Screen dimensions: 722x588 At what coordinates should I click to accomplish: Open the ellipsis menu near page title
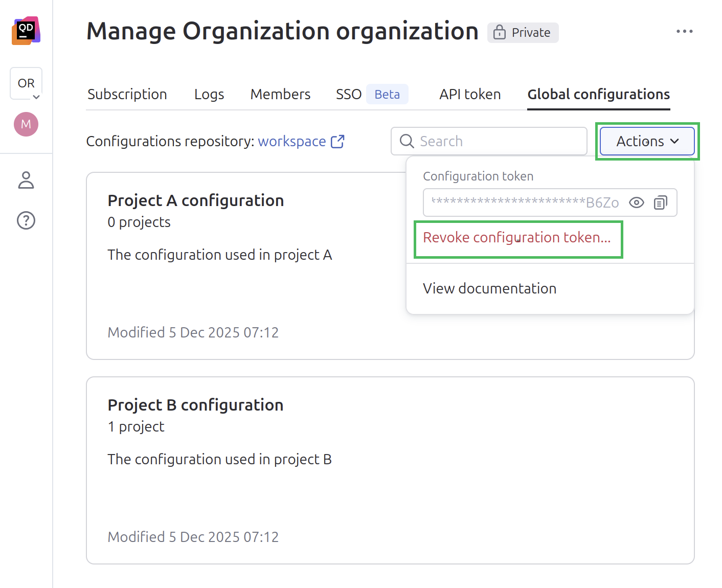point(685,31)
